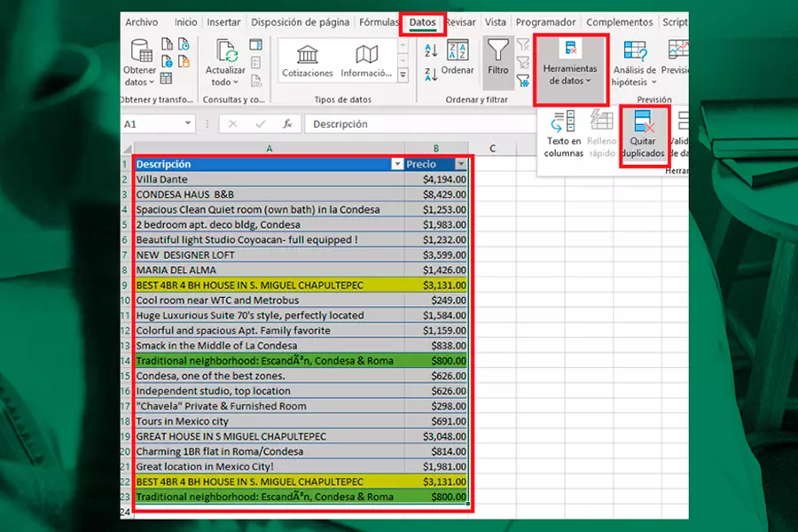Open the Precio column filter dropdown
The height and width of the screenshot is (532, 798).
coord(460,164)
